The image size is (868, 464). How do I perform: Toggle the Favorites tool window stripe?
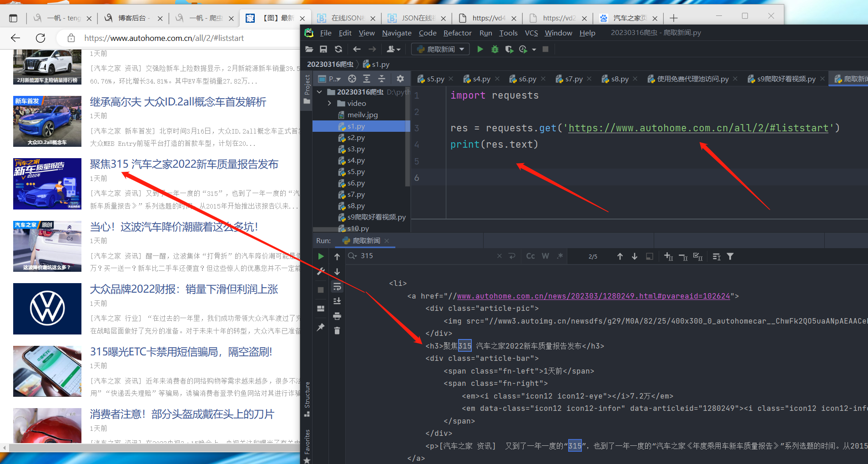pyautogui.click(x=307, y=446)
